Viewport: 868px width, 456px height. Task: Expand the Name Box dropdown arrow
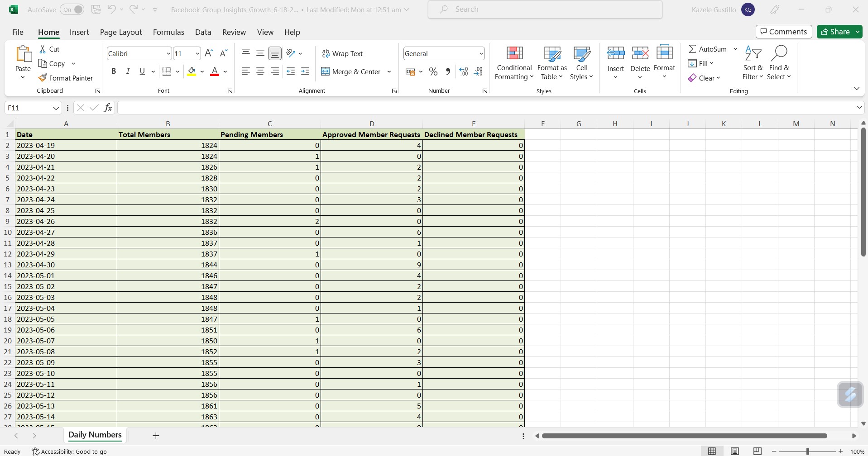56,108
